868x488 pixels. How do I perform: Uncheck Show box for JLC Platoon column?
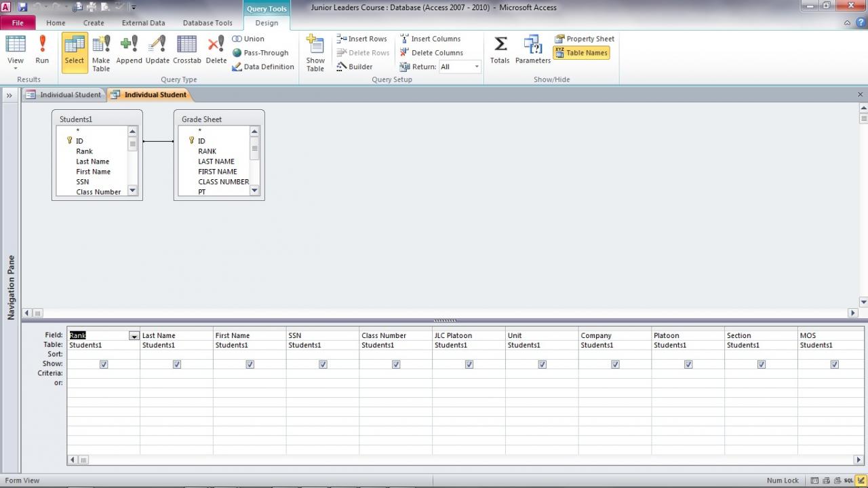469,364
